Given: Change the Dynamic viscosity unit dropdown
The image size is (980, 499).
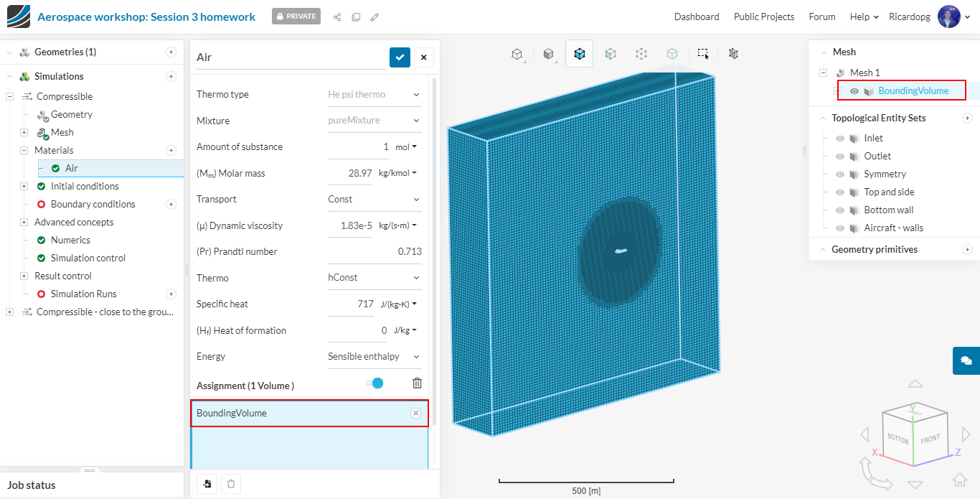Looking at the screenshot, I should (x=397, y=225).
